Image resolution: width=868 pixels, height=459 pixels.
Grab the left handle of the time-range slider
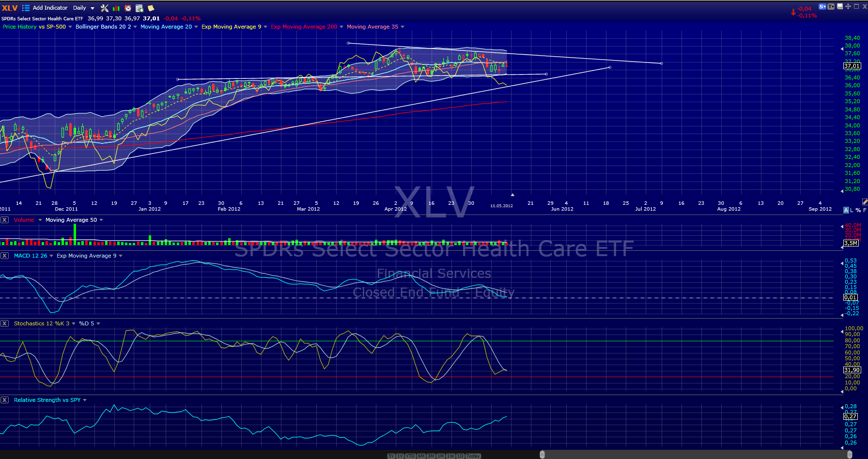pyautogui.click(x=542, y=455)
